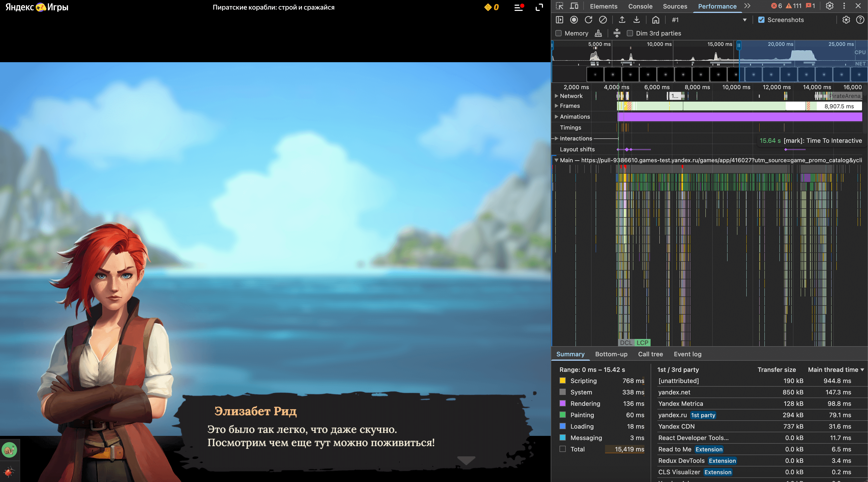Click the download profile icon
This screenshot has height=482, width=868.
tap(637, 20)
